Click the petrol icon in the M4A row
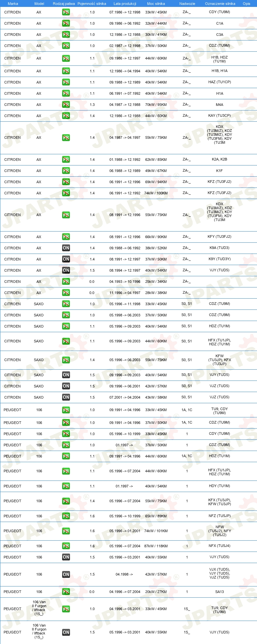 (x=66, y=105)
